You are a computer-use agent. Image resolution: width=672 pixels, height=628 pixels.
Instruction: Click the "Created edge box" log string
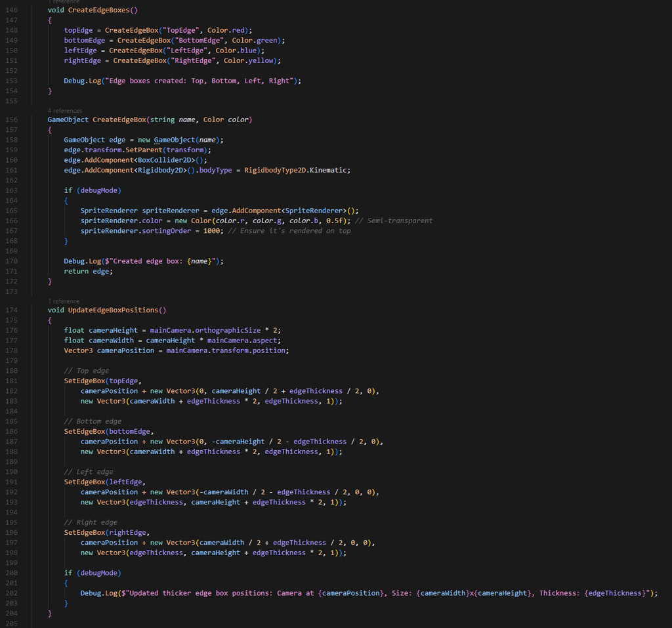coord(160,261)
